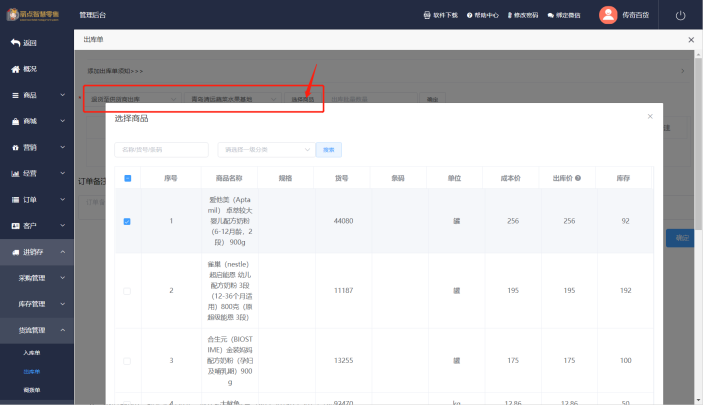Click the 商品 list icon in sidebar

point(15,95)
